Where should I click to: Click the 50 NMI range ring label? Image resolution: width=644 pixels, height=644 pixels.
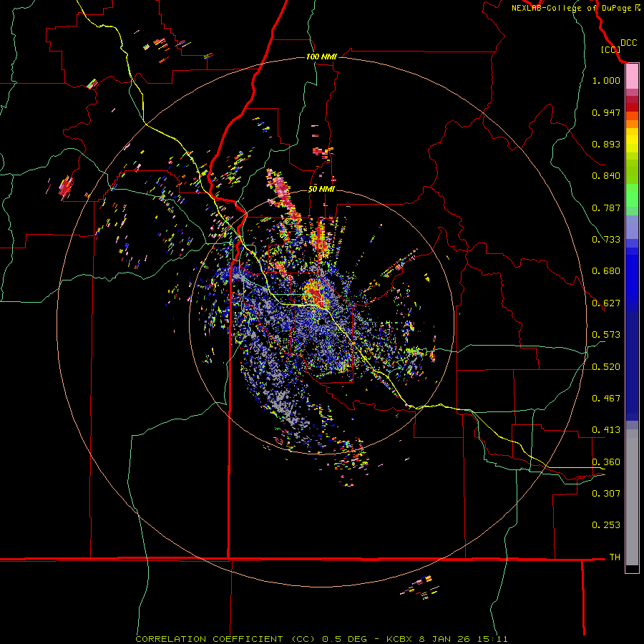[321, 189]
